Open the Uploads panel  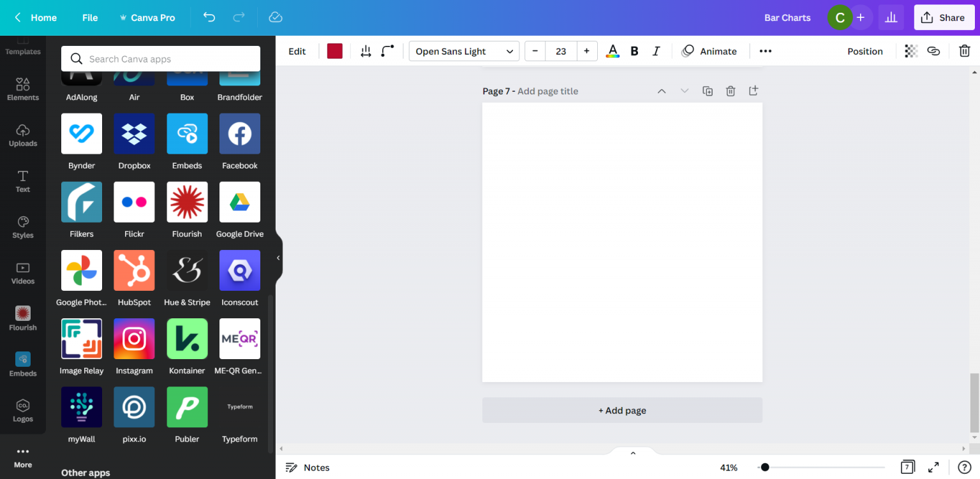[23, 135]
